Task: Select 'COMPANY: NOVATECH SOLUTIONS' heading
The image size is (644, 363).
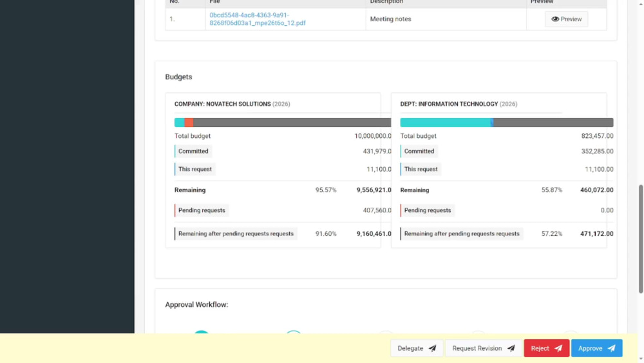Action: coord(222,104)
